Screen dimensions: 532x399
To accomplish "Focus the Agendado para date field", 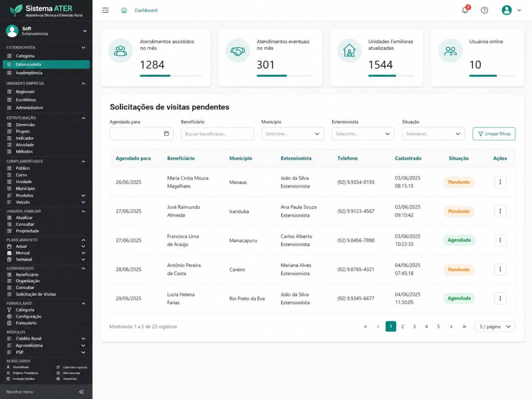I will (x=141, y=134).
